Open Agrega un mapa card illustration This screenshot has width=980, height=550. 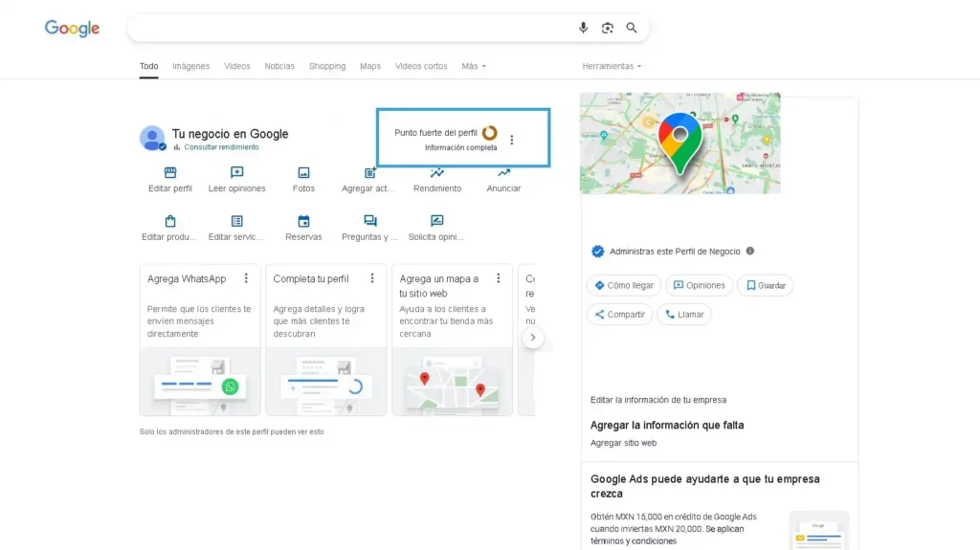[453, 382]
